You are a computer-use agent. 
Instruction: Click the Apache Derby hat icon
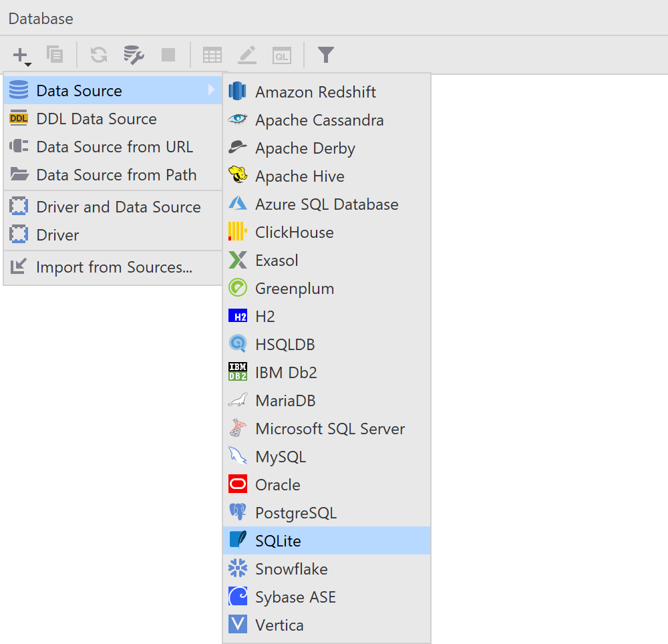coord(238,148)
